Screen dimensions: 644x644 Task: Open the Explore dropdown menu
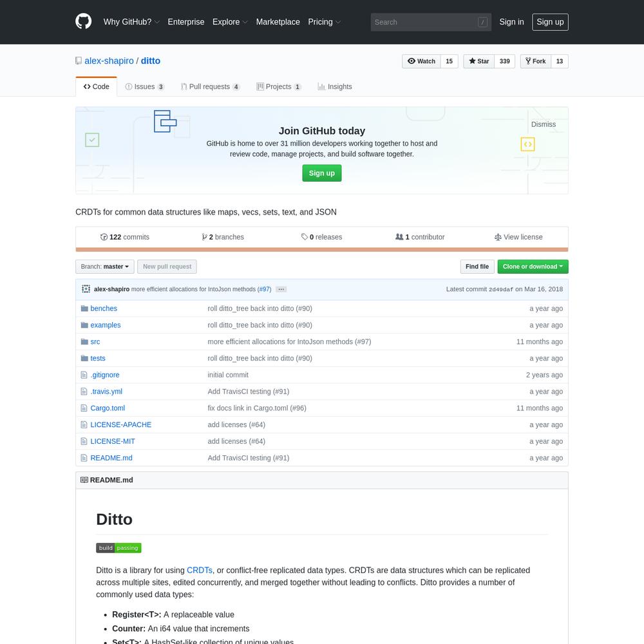[x=230, y=22]
